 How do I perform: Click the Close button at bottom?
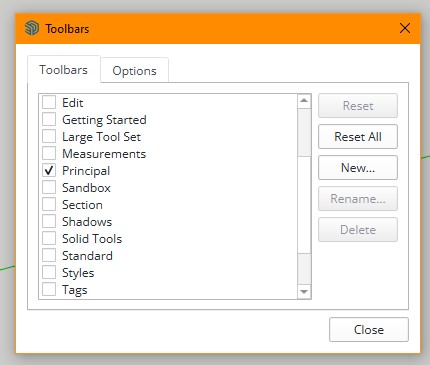pos(369,330)
